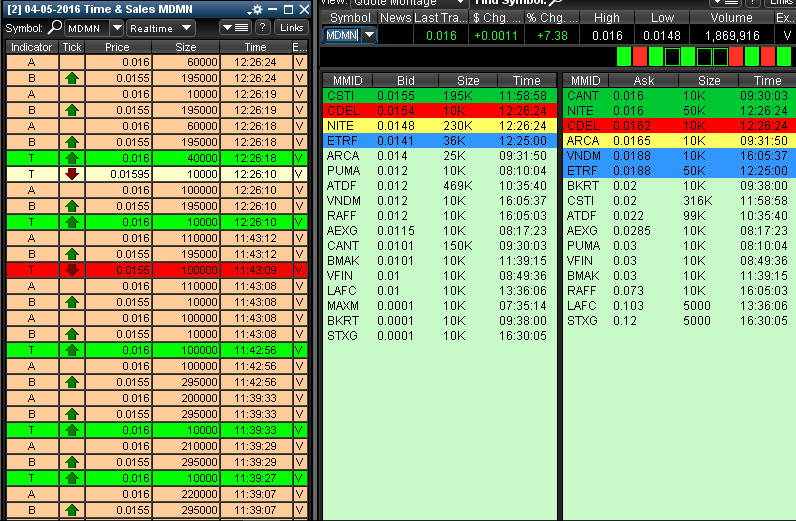796x521 pixels.
Task: Expand the MDMN symbol dropdown in Time & Sales
Action: (x=116, y=28)
